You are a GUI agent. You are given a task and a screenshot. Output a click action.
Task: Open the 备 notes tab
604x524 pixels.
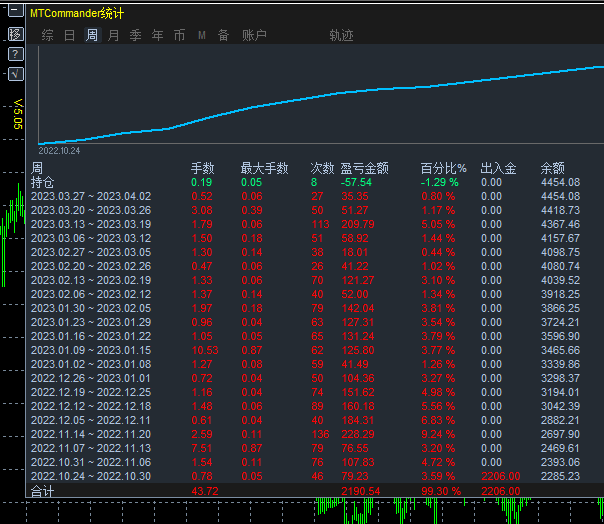tap(223, 35)
